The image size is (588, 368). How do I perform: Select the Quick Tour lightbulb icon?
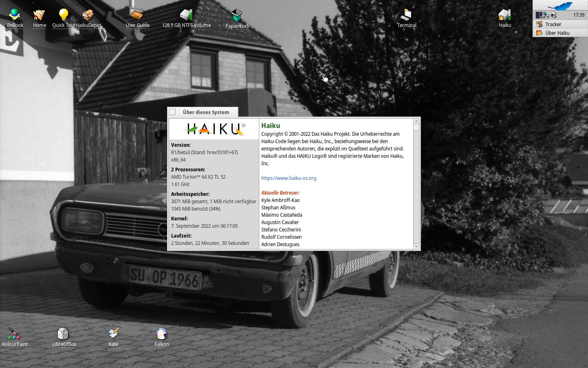tap(63, 15)
